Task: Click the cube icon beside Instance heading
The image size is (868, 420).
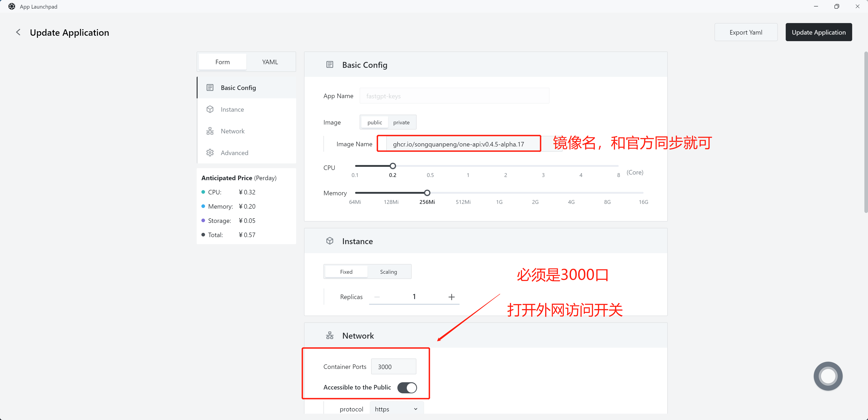Action: [x=330, y=241]
